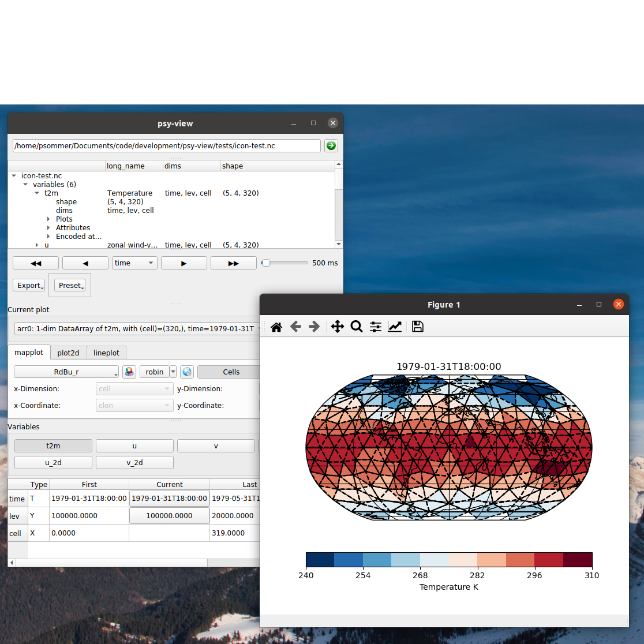Image resolution: width=644 pixels, height=644 pixels.
Task: Expand the Encoded attributes tree item
Action: 48,236
